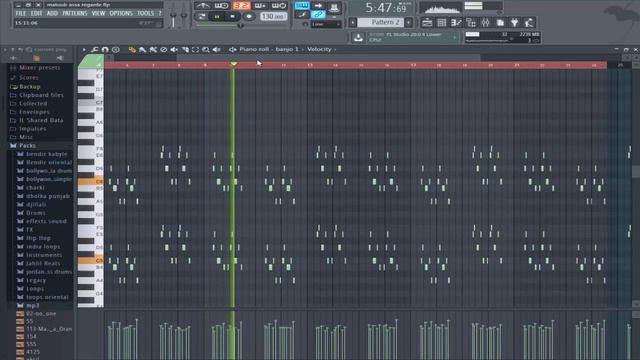Switch between pattern and song mode

click(201, 16)
